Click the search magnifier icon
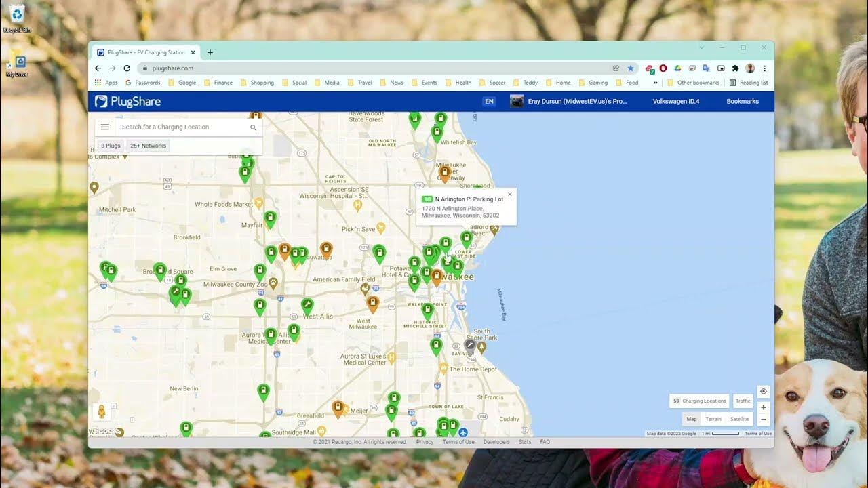The image size is (868, 488). pyautogui.click(x=254, y=127)
